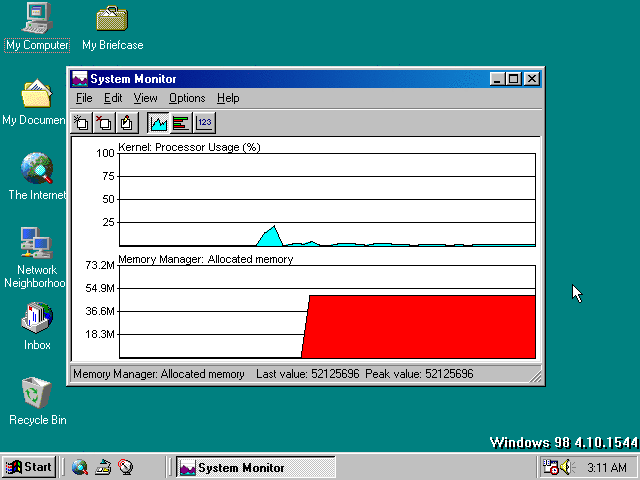Click the Memory Manager: Allocated memory chart label

click(x=206, y=259)
